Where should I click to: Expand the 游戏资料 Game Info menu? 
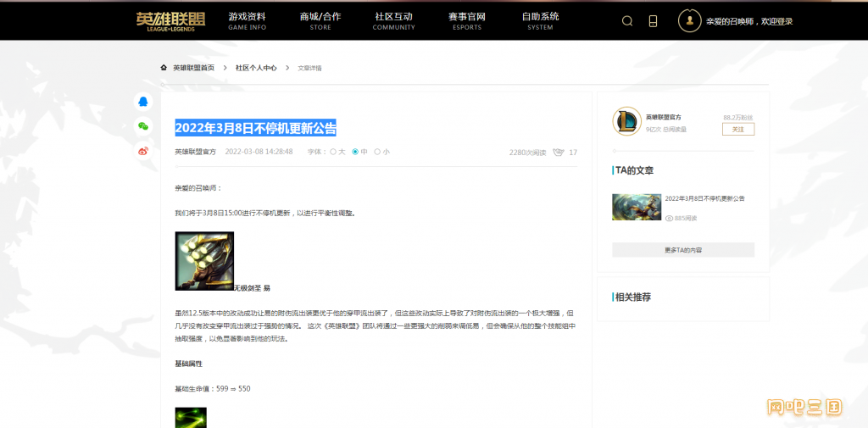tap(247, 20)
